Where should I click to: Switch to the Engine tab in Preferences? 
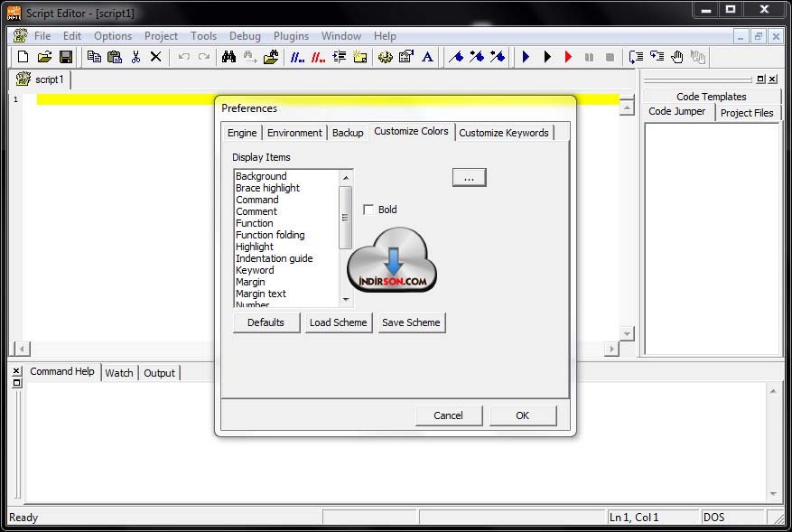(x=242, y=133)
